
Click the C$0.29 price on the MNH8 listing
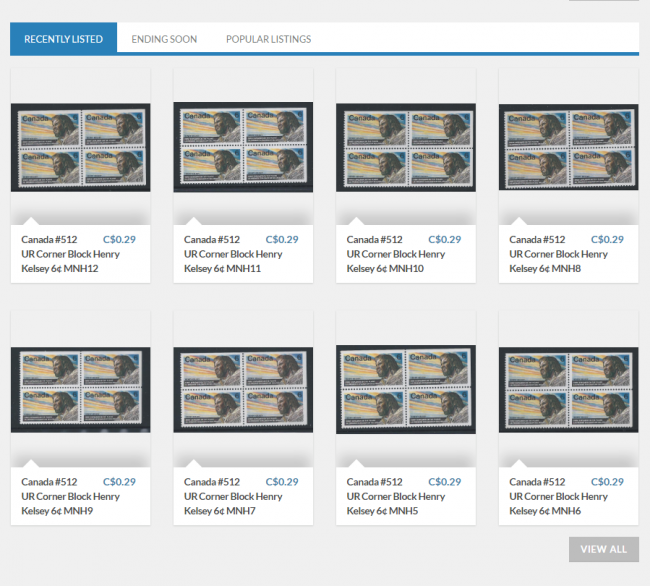tap(607, 240)
